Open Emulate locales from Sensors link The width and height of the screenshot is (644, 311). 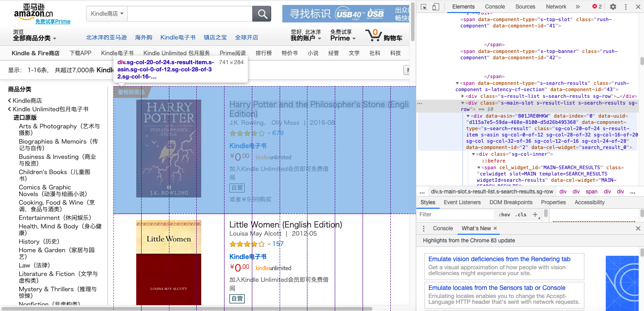497,288
